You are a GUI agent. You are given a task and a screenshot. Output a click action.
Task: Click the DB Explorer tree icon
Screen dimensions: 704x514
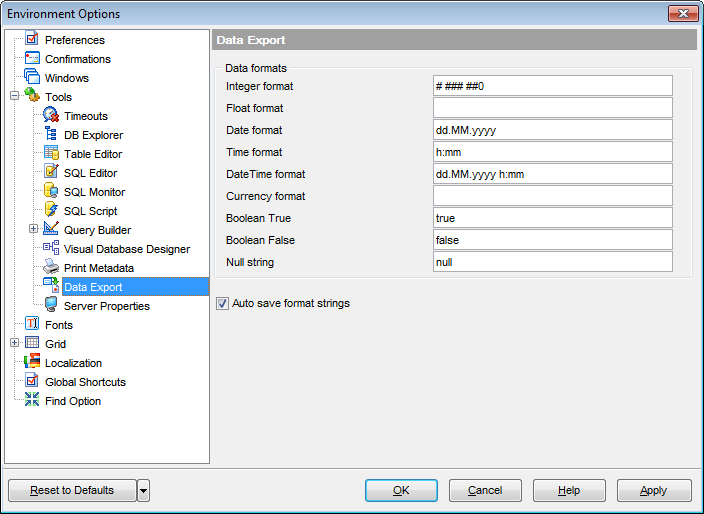click(x=51, y=135)
